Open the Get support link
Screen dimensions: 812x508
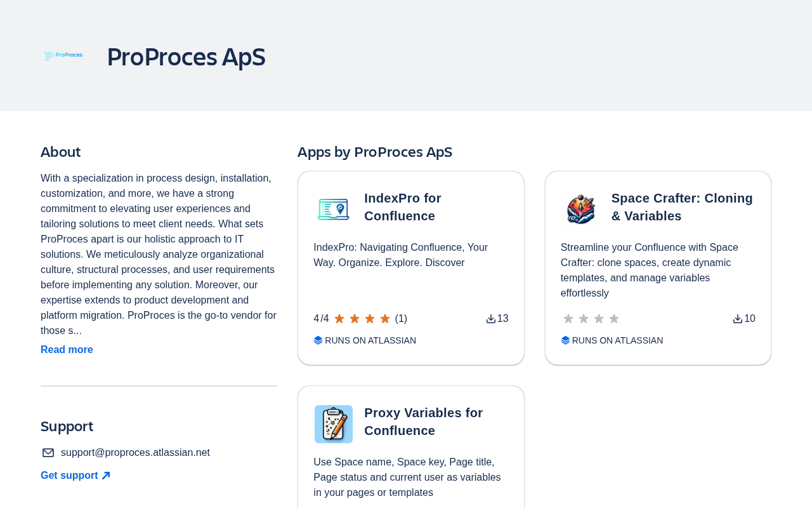[x=69, y=476]
